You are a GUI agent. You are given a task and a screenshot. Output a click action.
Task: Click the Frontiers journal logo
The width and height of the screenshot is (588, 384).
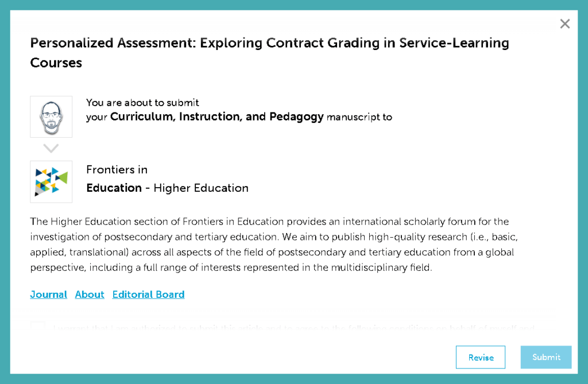[51, 181]
